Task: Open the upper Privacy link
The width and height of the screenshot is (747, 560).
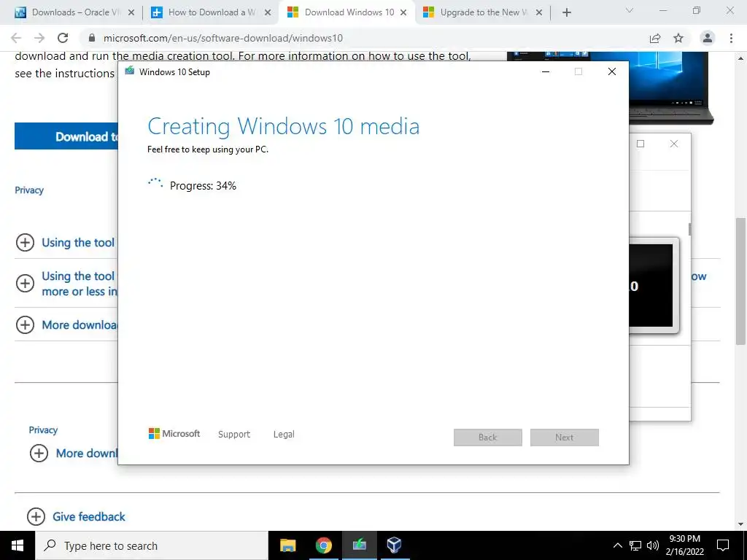Action: tap(29, 190)
